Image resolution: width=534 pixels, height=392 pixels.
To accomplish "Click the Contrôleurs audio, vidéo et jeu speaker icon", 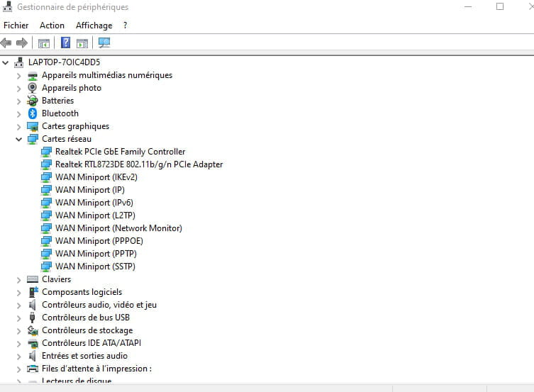I will [x=33, y=305].
